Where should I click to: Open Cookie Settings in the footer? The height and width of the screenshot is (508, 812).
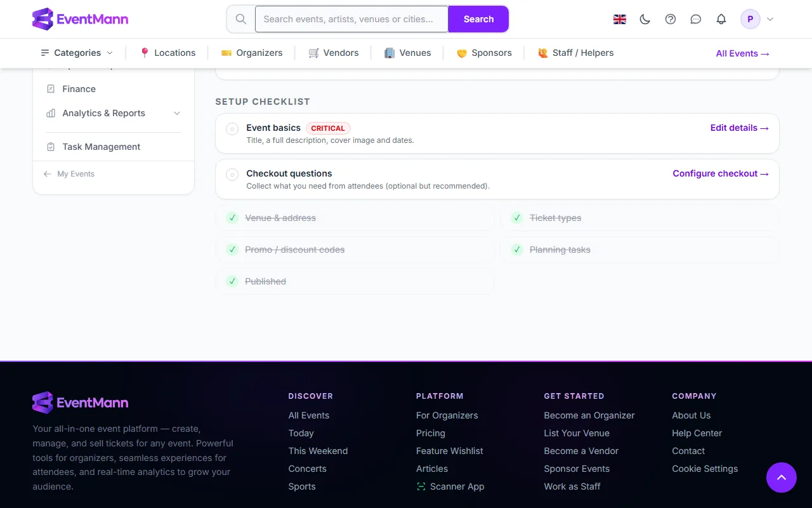[705, 469]
